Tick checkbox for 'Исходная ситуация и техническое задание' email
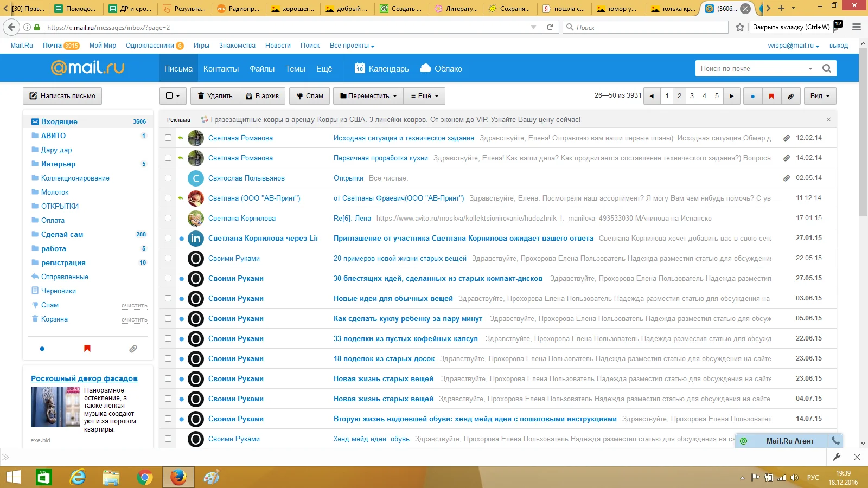 [x=168, y=138]
